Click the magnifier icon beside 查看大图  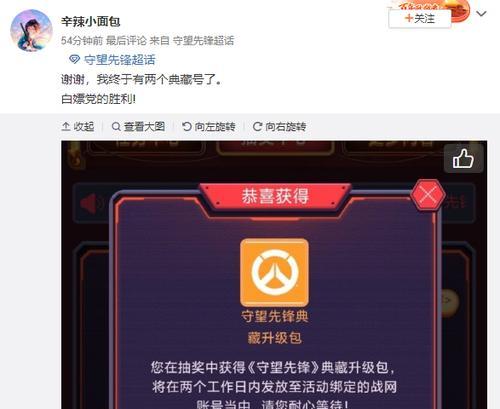[116, 127]
